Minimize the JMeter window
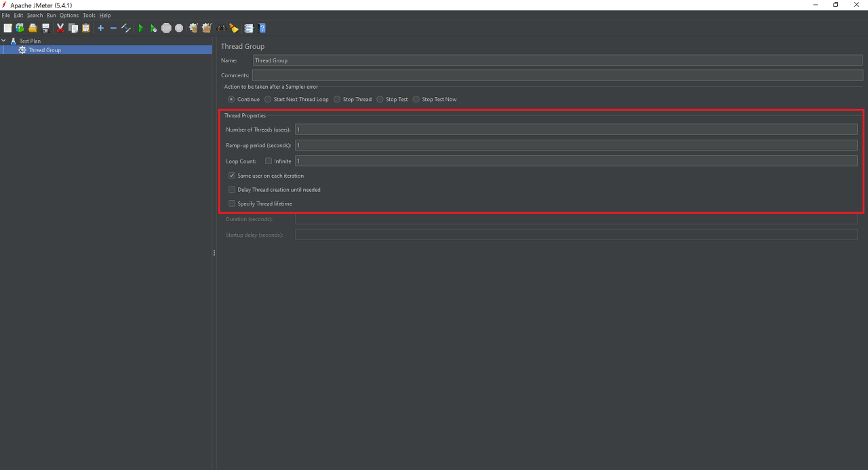This screenshot has height=470, width=868. coord(814,5)
